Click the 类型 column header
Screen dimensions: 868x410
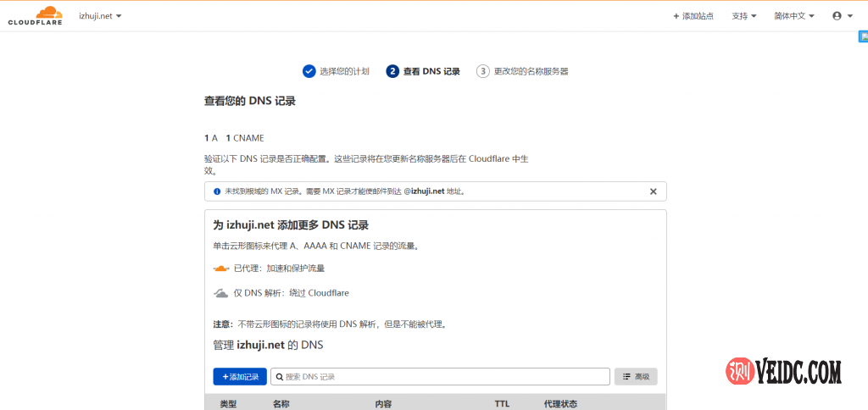tap(228, 404)
